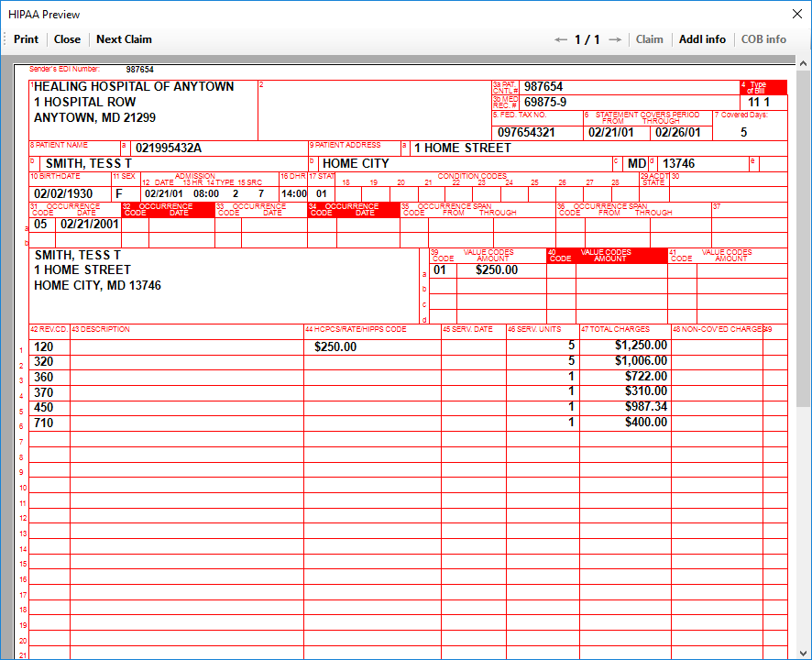Click admission hour 08:00
This screenshot has height=660, width=812.
(x=206, y=193)
